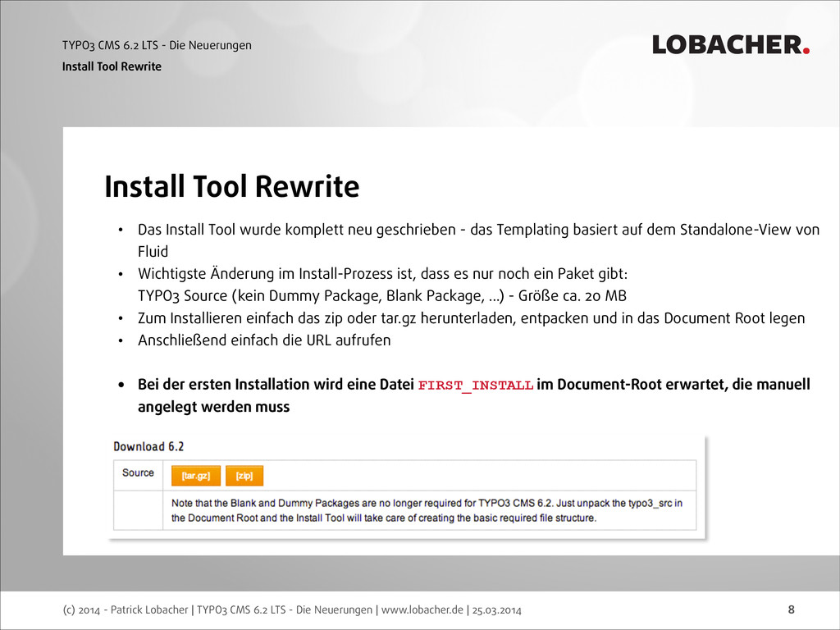
Task: Click the page number 8 in the footer
Action: pyautogui.click(x=792, y=609)
